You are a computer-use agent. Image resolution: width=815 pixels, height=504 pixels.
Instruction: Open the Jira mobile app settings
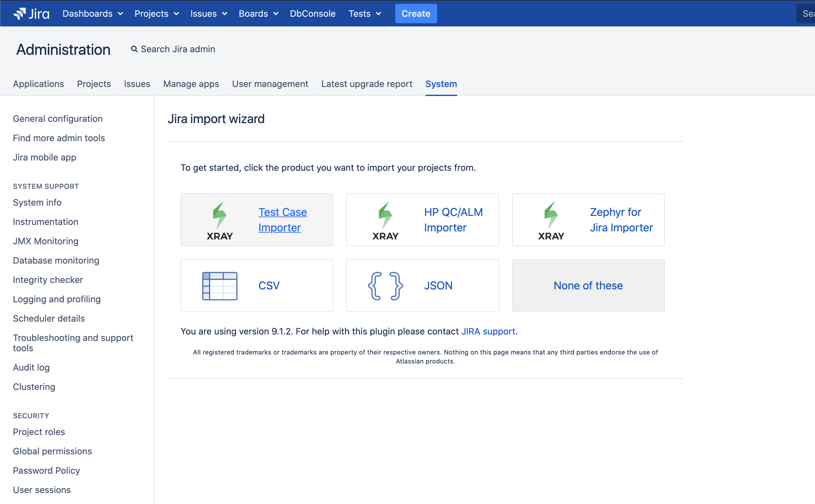[x=44, y=157]
